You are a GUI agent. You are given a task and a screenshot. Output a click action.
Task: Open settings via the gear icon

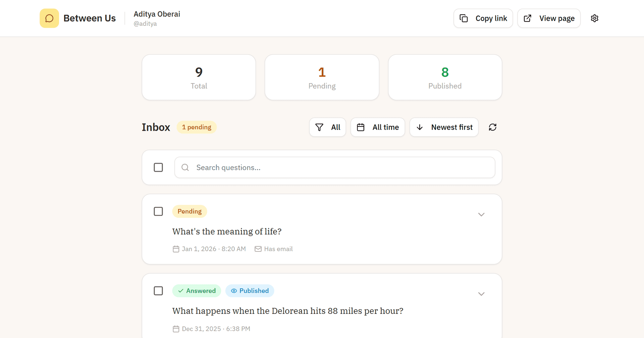point(594,18)
